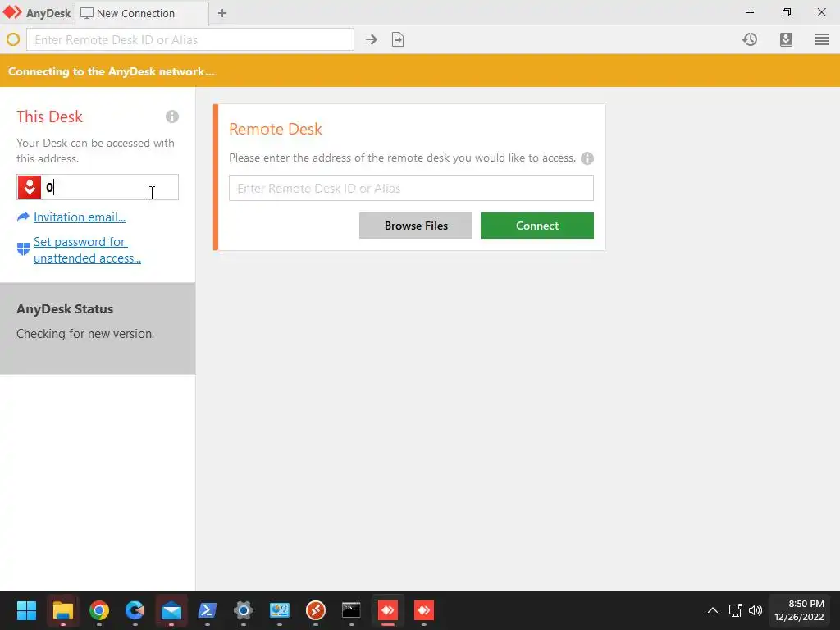Open the Mail app in taskbar

(171, 610)
